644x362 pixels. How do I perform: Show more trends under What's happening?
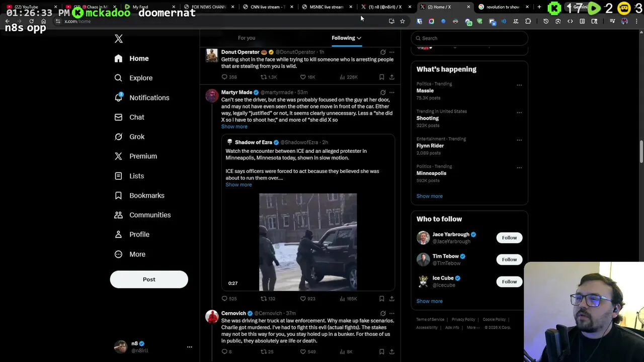430,196
